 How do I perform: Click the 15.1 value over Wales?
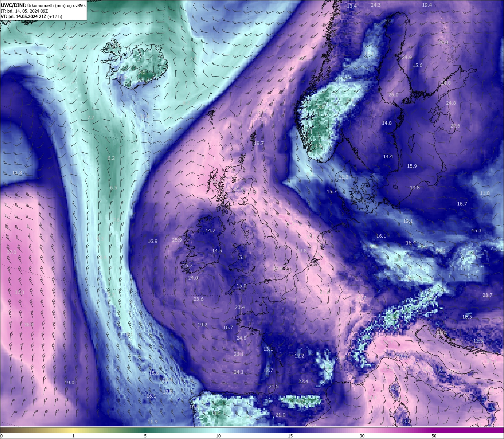241,257
